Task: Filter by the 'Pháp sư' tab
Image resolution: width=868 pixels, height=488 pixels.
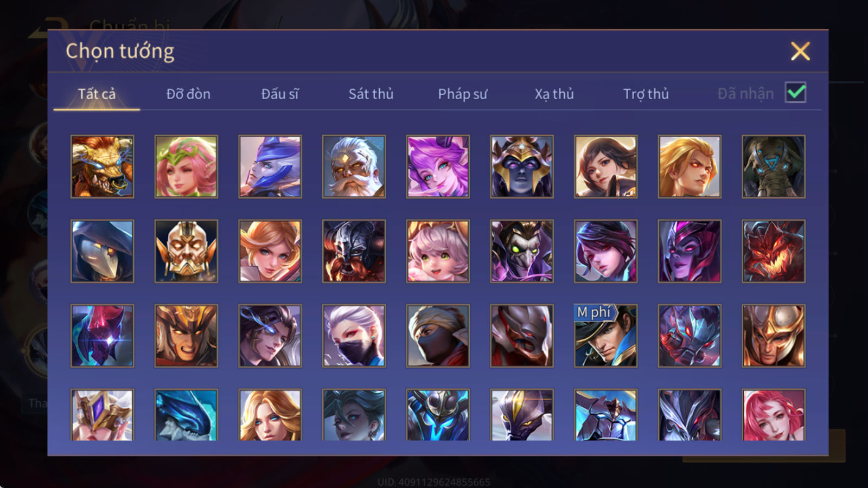Action: [462, 94]
